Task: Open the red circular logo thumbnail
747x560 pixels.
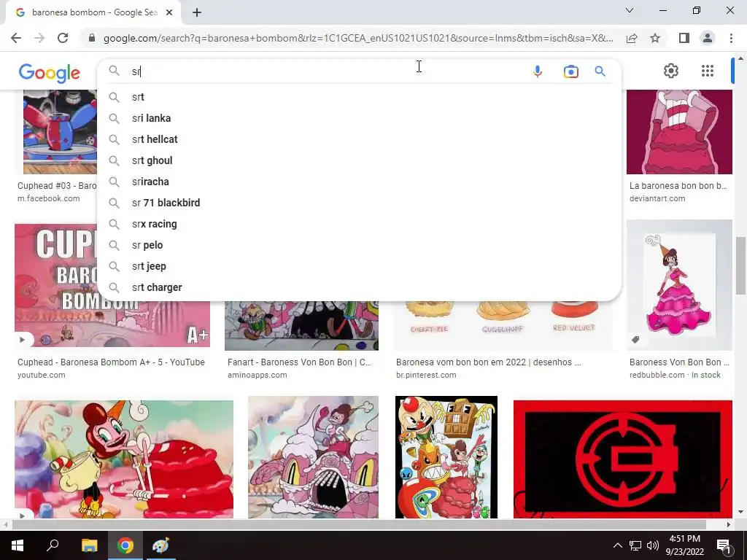Action: pyautogui.click(x=623, y=459)
